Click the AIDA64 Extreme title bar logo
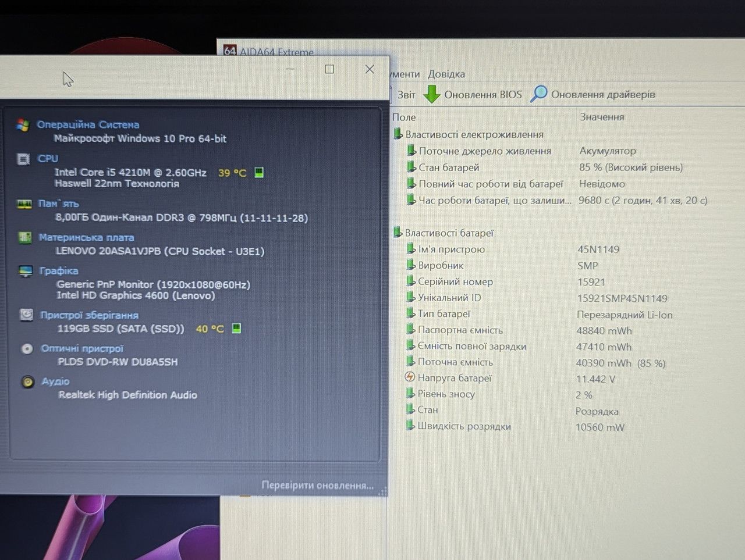This screenshot has width=745, height=560. pos(230,51)
